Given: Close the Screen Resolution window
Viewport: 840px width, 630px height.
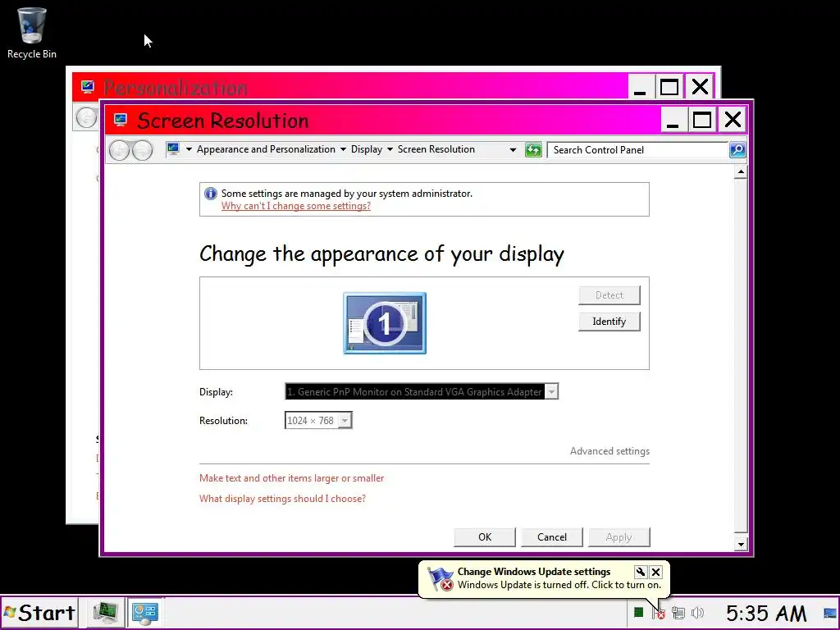Looking at the screenshot, I should click(x=733, y=120).
